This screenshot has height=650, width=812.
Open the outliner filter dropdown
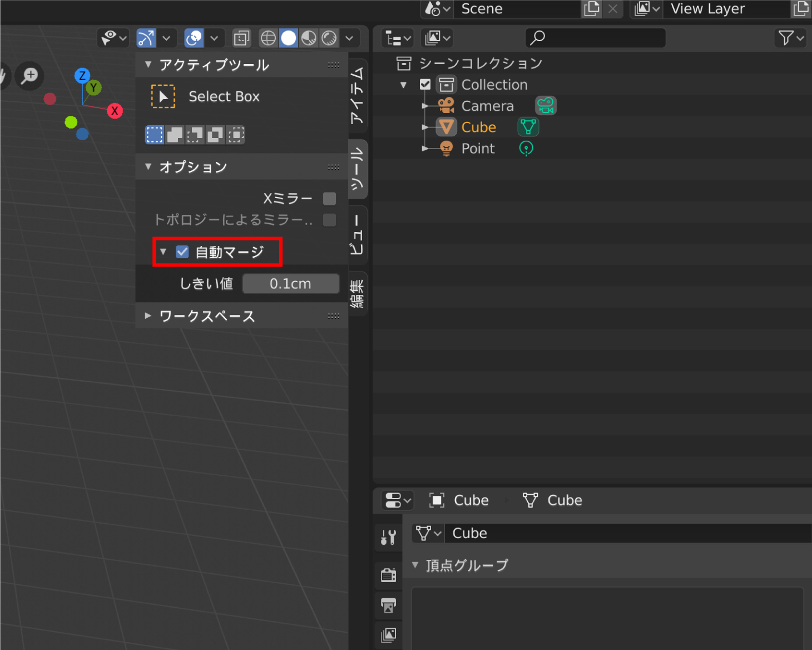point(790,38)
